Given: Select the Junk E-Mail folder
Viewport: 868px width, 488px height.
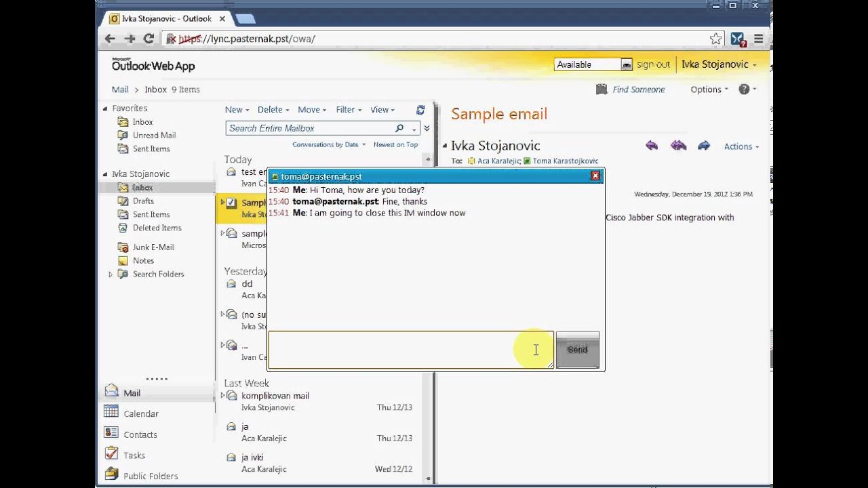Looking at the screenshot, I should 153,247.
